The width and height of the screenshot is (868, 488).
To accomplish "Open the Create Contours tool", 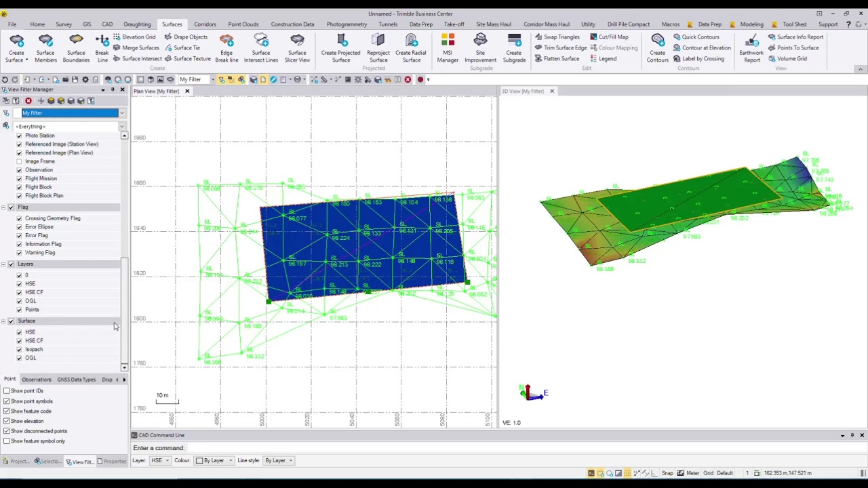I will coord(657,48).
